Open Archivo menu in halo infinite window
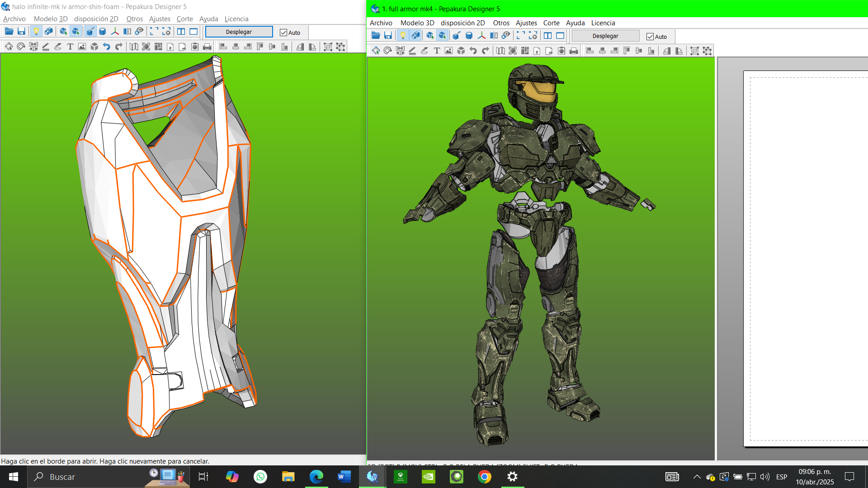Image resolution: width=868 pixels, height=488 pixels. [x=14, y=19]
